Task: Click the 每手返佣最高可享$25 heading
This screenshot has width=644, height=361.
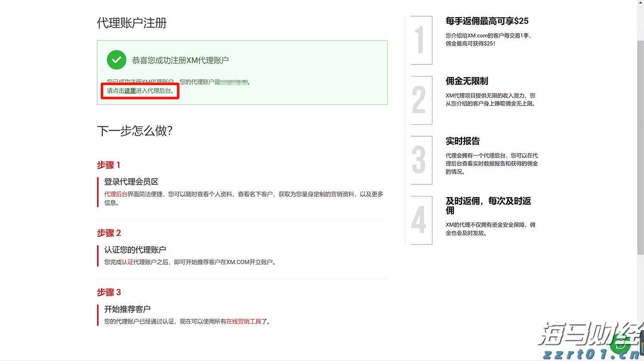Action: point(487,21)
